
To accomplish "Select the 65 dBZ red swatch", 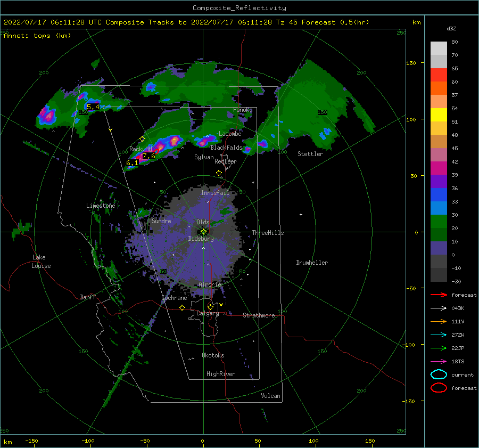I will (x=439, y=75).
